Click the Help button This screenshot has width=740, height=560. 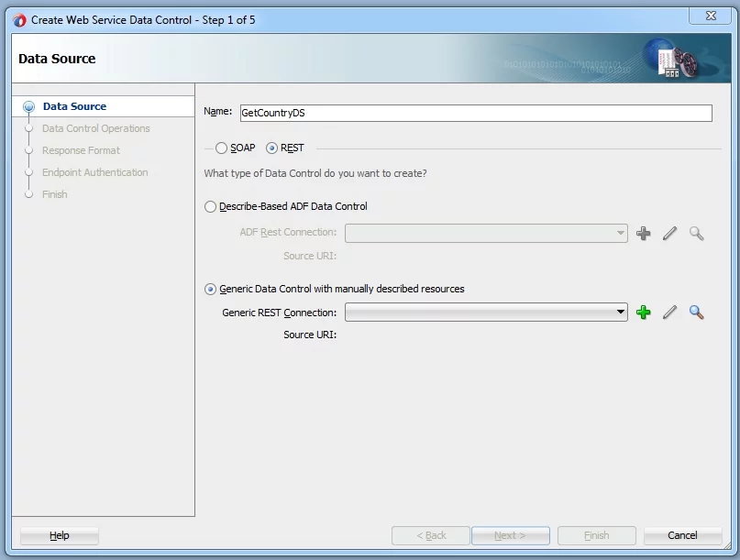[x=60, y=535]
